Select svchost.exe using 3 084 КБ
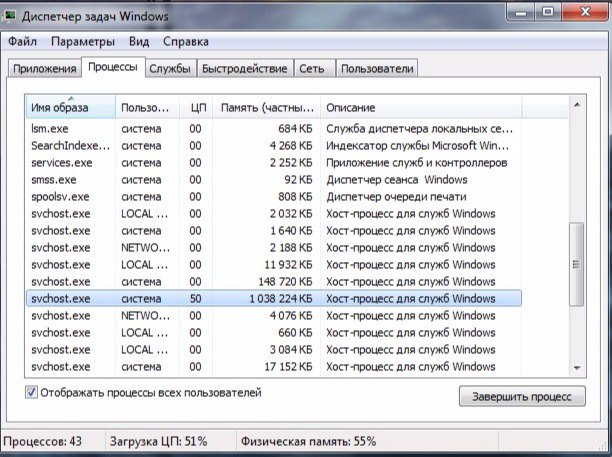Image resolution: width=612 pixels, height=457 pixels. point(273,349)
